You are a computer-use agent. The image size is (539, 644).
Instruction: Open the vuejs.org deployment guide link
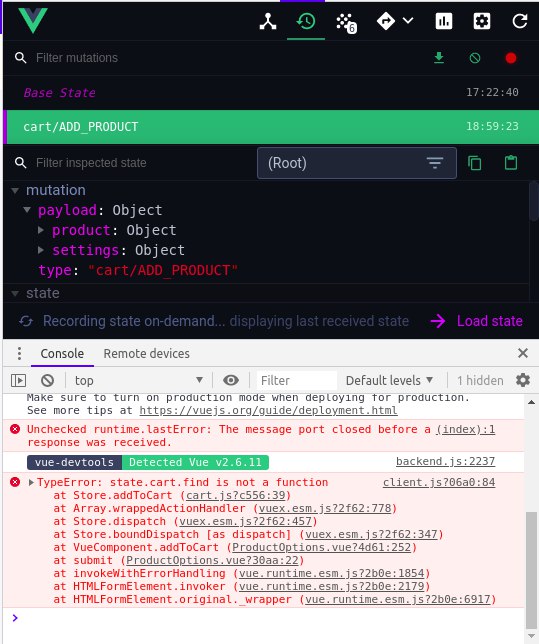268,410
